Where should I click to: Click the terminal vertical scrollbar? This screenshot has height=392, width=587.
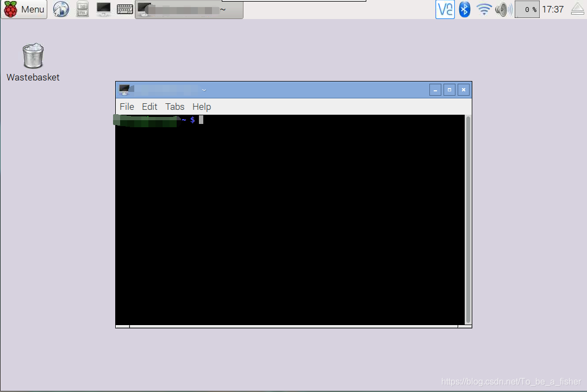(x=467, y=220)
